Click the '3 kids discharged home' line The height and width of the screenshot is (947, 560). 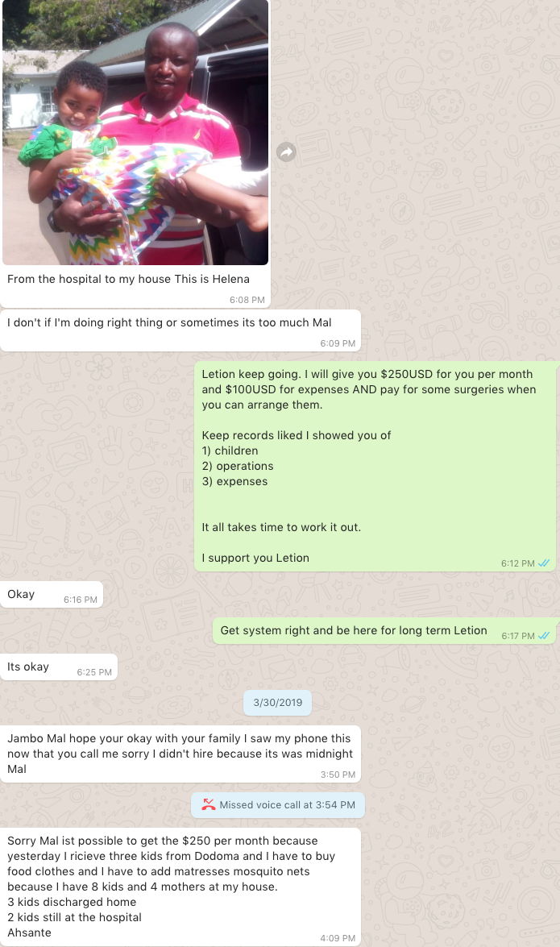(72, 902)
